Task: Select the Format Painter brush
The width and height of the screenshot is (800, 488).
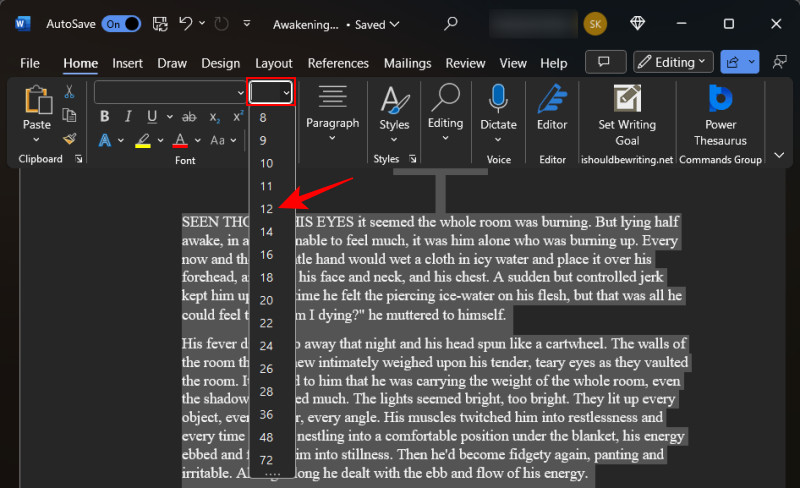Action: (70, 139)
